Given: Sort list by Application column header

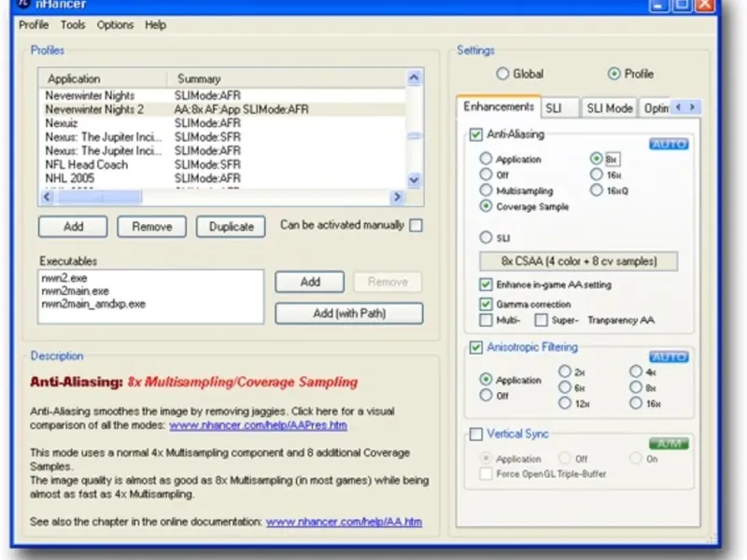Looking at the screenshot, I should 103,78.
